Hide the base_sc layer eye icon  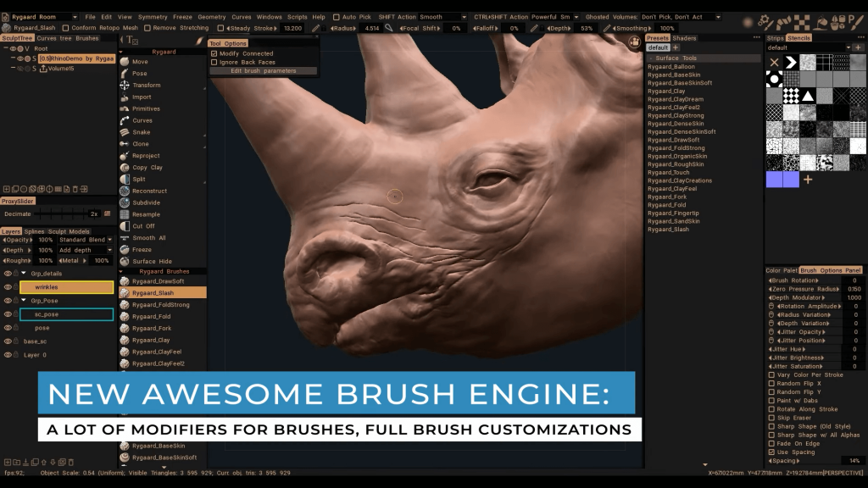pos(8,341)
